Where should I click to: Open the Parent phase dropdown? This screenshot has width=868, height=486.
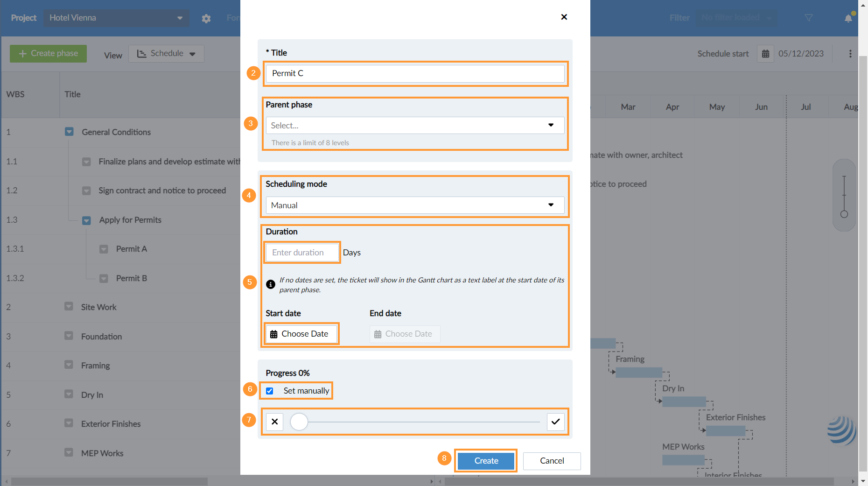point(415,125)
